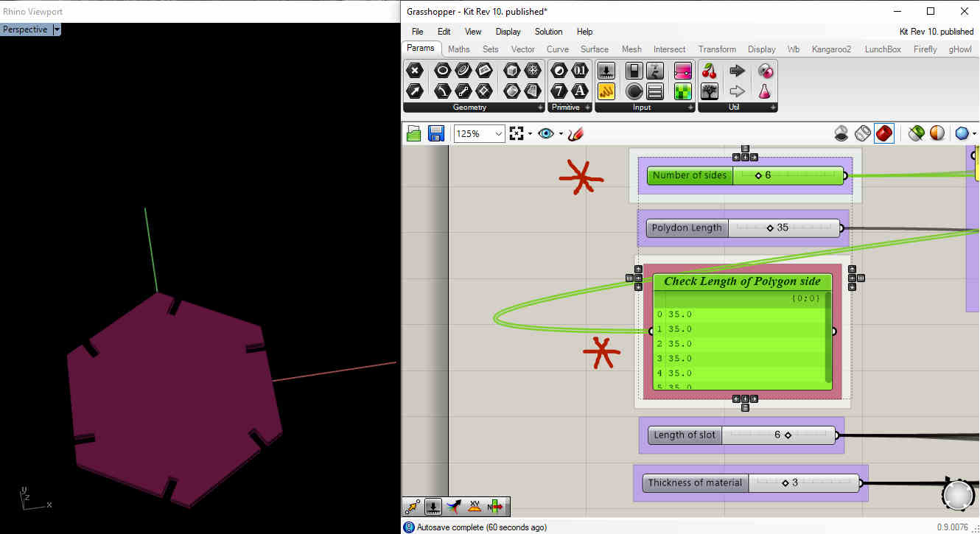The image size is (980, 534).
Task: Select the Mesh parameter icon
Action: (x=533, y=71)
